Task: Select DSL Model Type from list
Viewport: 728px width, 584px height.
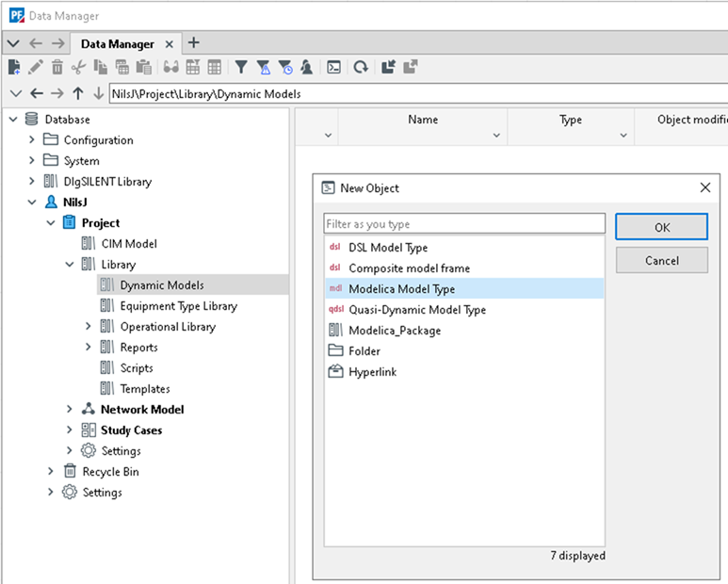Action: pos(388,248)
